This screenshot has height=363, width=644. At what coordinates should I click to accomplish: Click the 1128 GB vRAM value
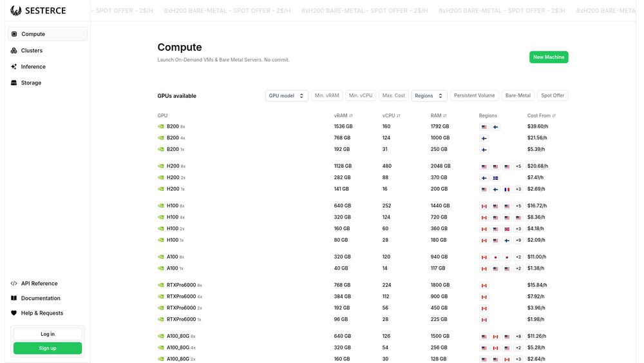click(343, 166)
